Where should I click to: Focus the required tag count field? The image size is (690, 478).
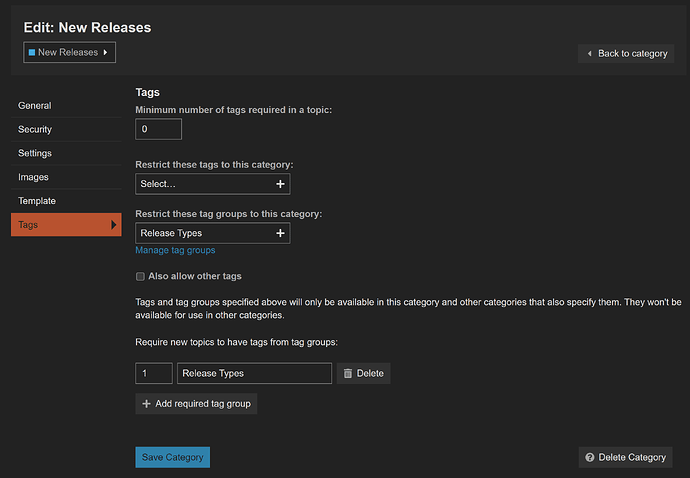(x=154, y=373)
